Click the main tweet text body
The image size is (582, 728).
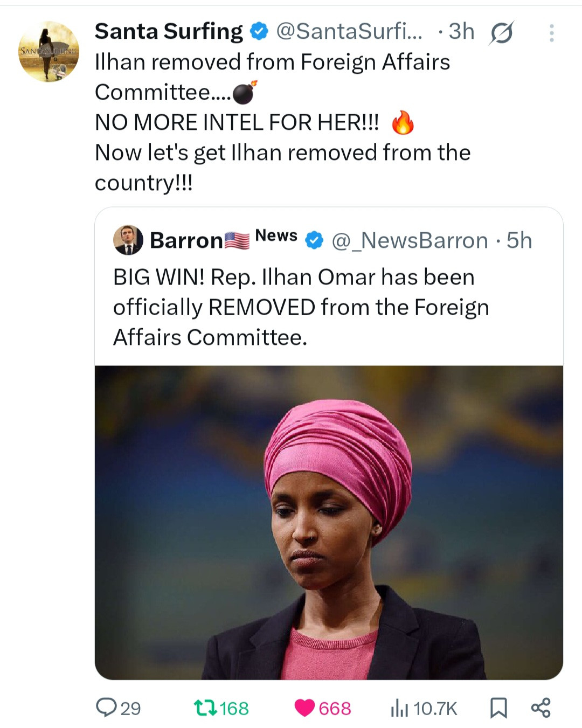click(282, 122)
